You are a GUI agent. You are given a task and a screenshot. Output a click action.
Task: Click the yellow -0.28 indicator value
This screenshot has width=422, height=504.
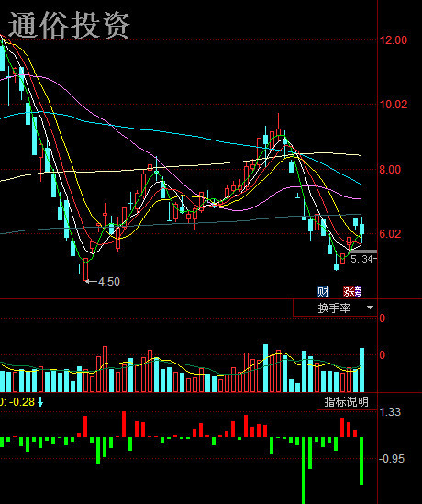click(x=22, y=402)
